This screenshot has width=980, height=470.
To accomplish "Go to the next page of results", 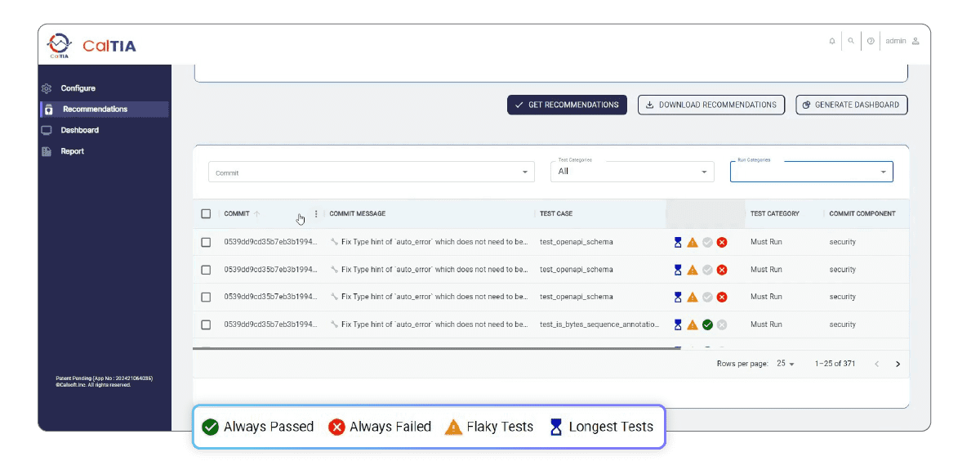I will pos(898,364).
